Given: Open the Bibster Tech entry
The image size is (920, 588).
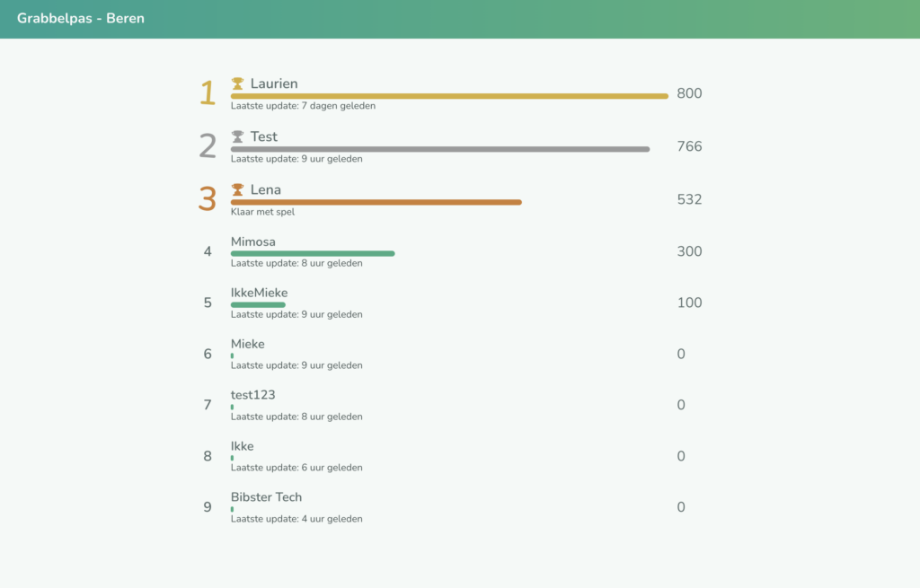Looking at the screenshot, I should (x=266, y=497).
